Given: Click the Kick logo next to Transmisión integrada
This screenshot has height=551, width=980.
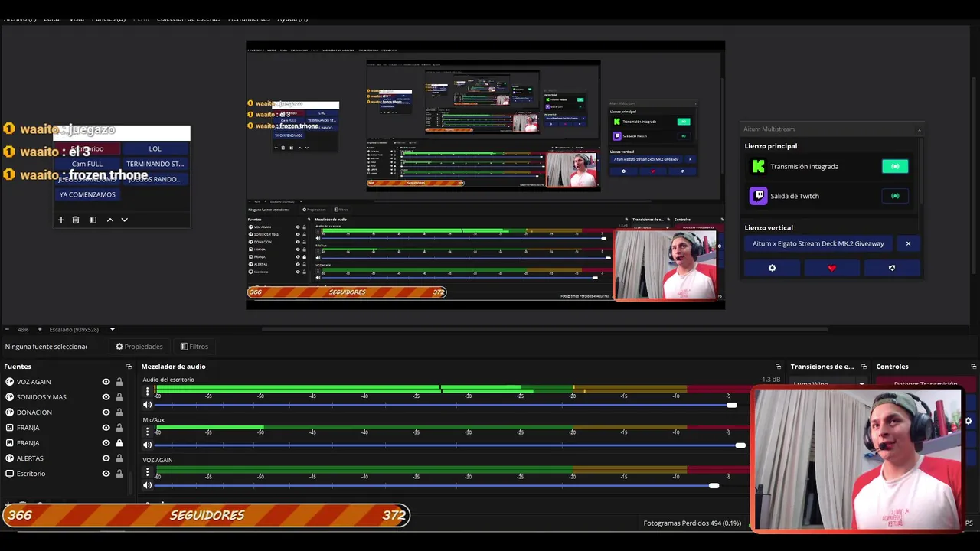Looking at the screenshot, I should (x=758, y=166).
